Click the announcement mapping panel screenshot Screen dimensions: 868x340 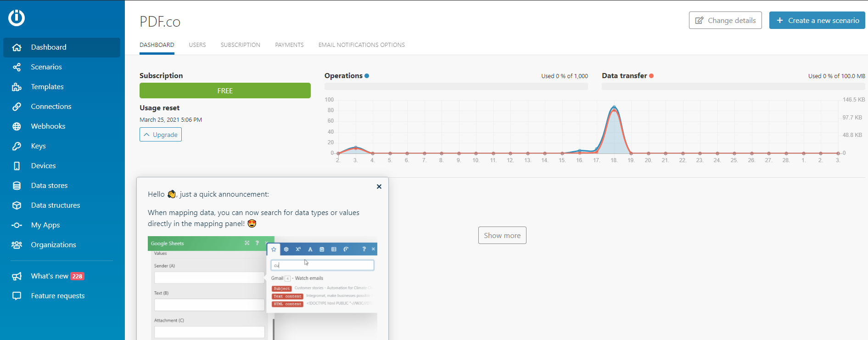click(263, 288)
